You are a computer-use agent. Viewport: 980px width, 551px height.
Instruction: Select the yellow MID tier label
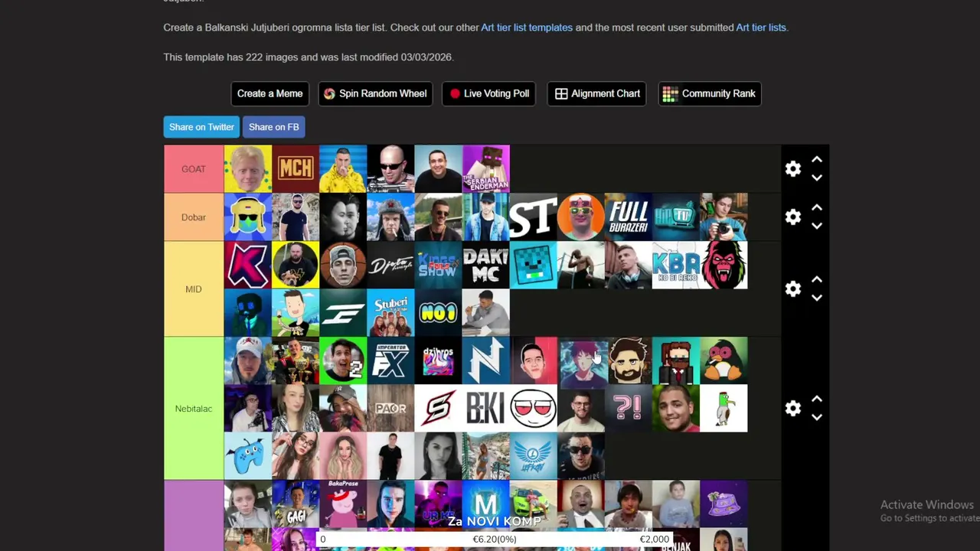pos(194,289)
